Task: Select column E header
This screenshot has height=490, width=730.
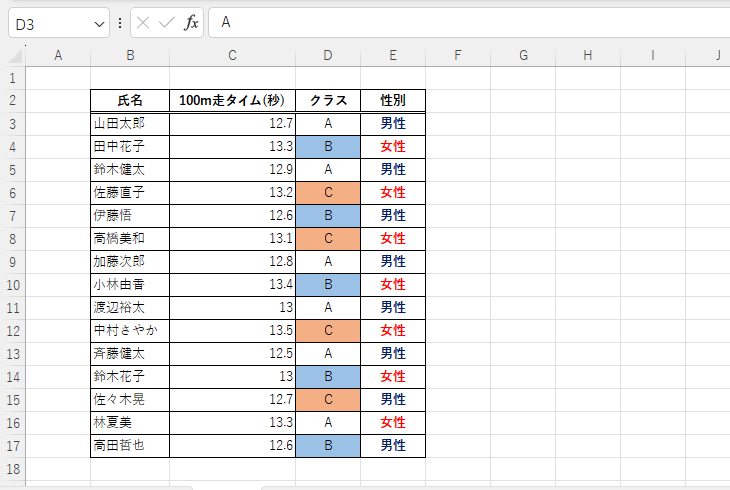Action: coord(393,55)
